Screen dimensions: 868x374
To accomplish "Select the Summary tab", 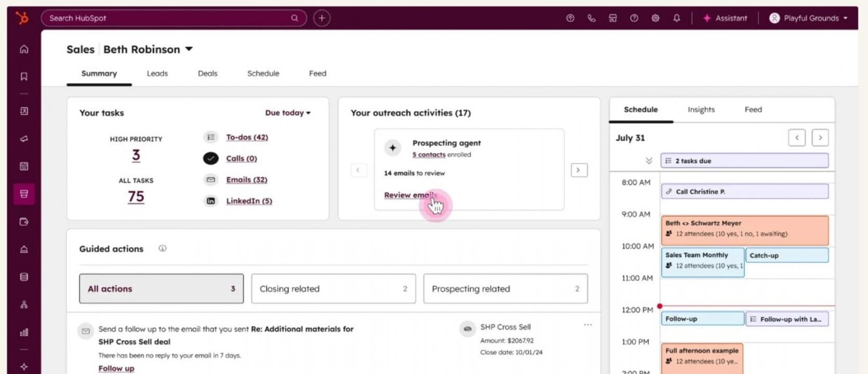I will click(x=99, y=74).
